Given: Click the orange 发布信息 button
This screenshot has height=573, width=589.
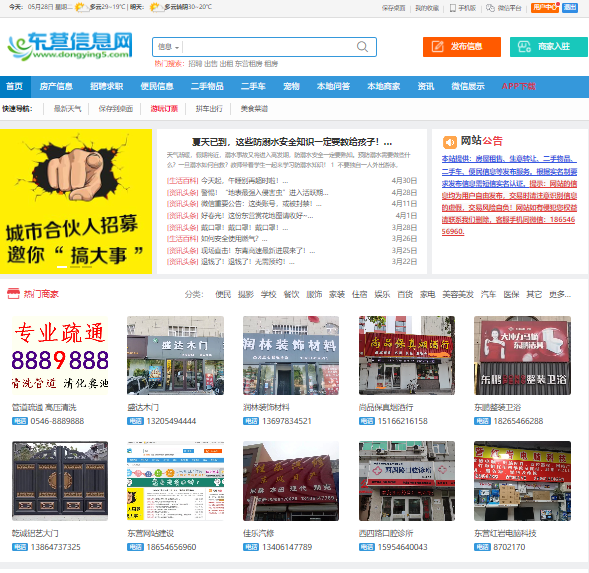Looking at the screenshot, I should (462, 47).
